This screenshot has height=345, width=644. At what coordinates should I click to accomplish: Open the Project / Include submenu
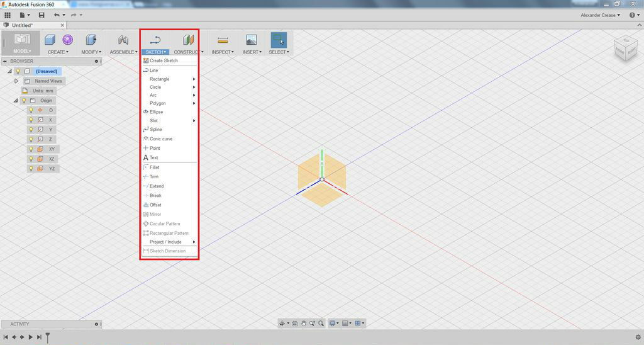(x=169, y=242)
